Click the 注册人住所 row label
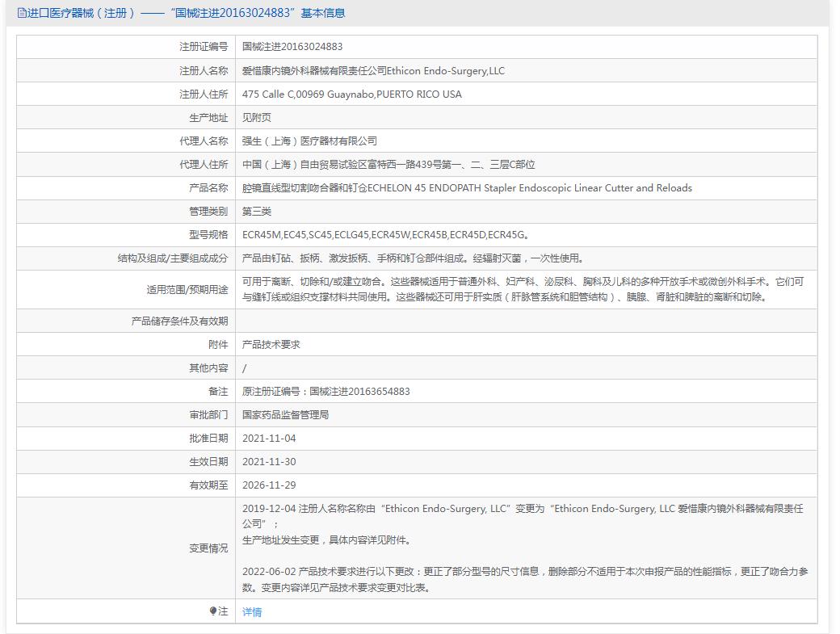The image size is (840, 634). pos(204,94)
